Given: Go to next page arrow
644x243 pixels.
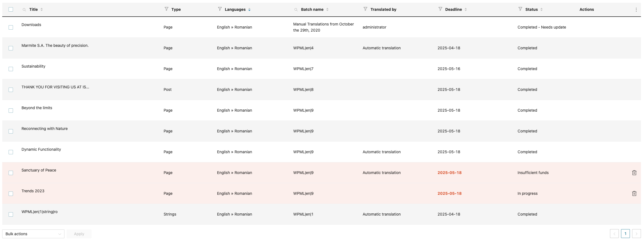Looking at the screenshot, I should (x=637, y=234).
